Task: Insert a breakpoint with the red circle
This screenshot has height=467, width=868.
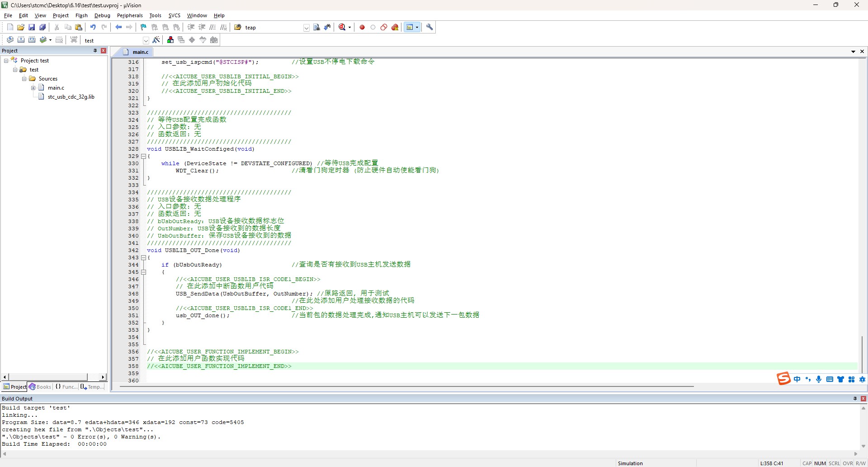Action: pyautogui.click(x=362, y=27)
